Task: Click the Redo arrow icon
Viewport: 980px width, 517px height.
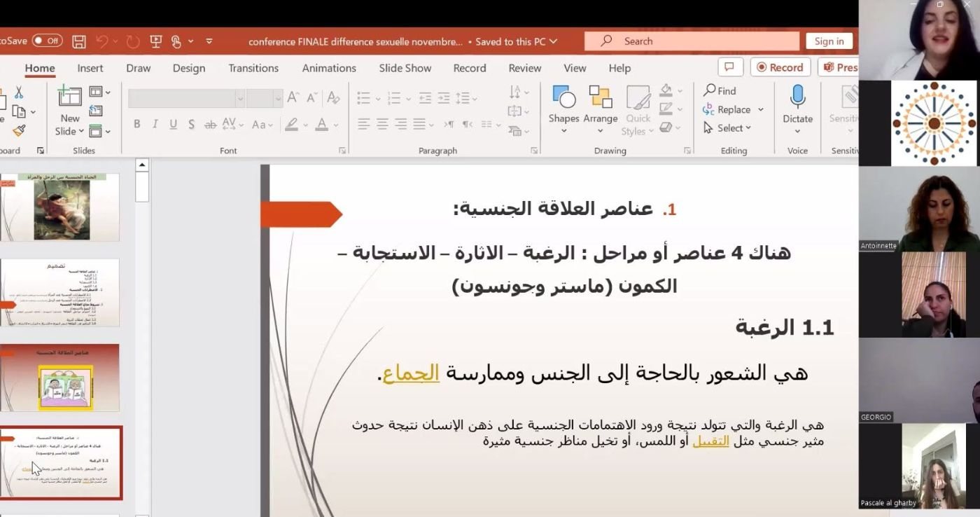Action: [x=133, y=41]
